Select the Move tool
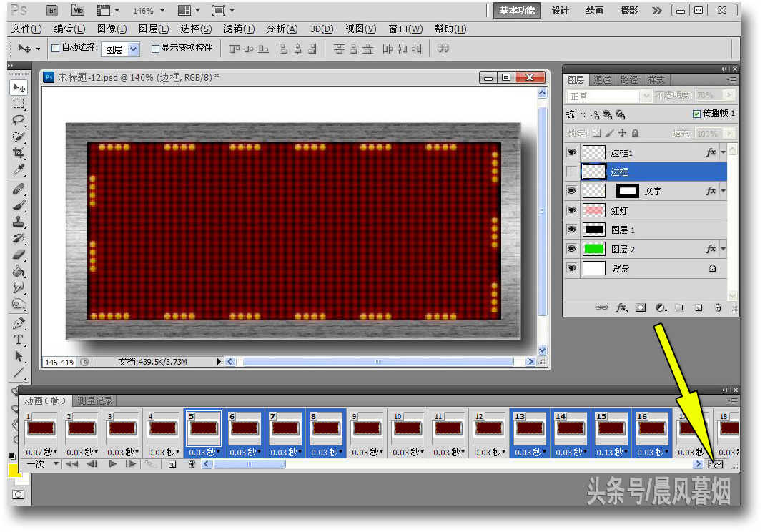Image resolution: width=770 pixels, height=532 pixels. pos(19,89)
